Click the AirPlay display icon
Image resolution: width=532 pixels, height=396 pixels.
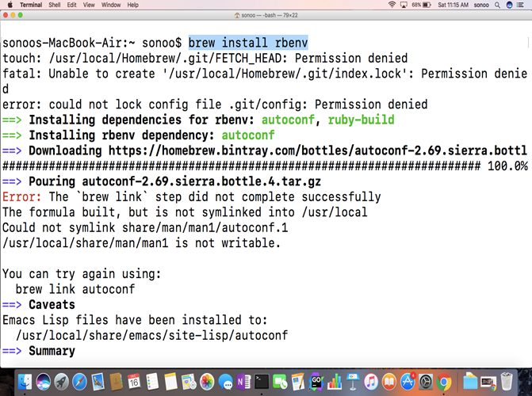[404, 5]
